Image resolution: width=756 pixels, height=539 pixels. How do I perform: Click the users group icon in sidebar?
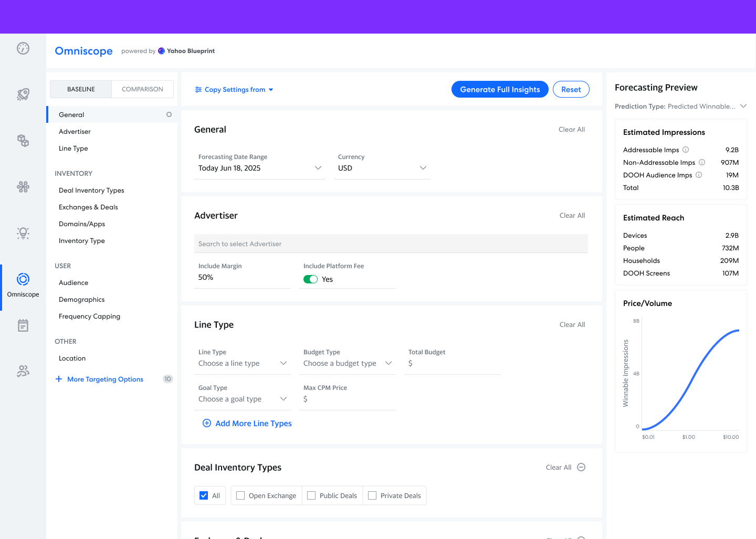coord(23,372)
